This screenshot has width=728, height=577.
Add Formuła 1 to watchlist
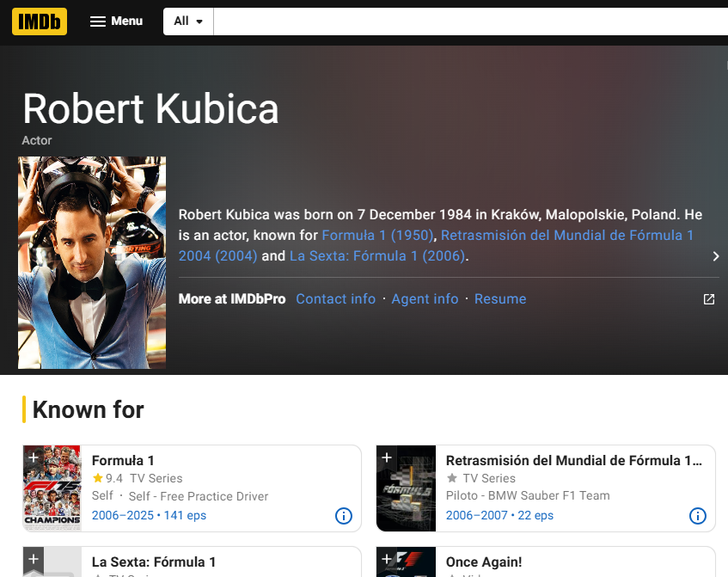33,457
